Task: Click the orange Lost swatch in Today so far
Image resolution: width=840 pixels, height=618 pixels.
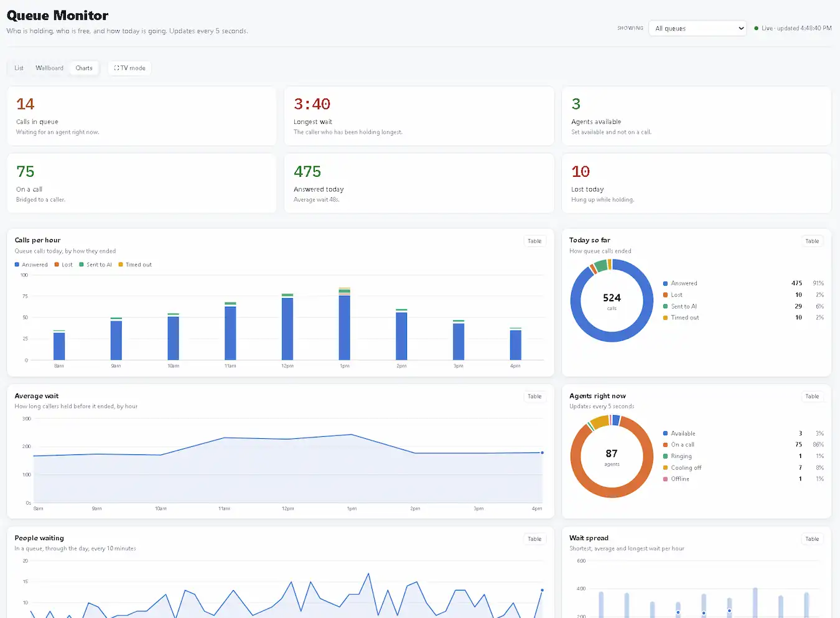Action: click(665, 295)
